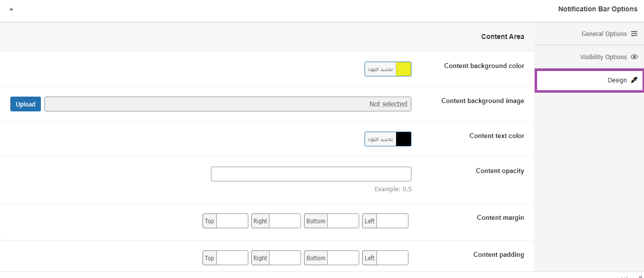Click the black content text color swatch
Image resolution: width=644 pixels, height=278 pixels.
point(403,139)
